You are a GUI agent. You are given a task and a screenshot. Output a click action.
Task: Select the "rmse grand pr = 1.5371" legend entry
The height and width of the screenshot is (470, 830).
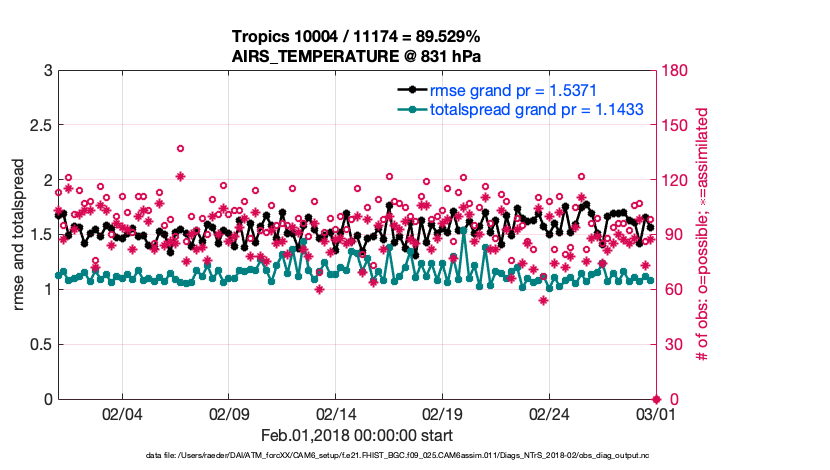click(x=513, y=90)
